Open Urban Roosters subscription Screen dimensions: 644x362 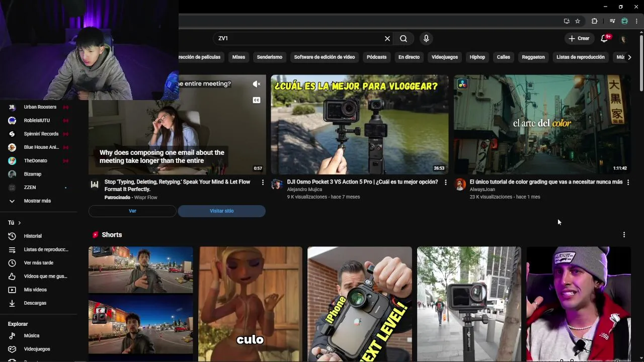[x=40, y=107]
